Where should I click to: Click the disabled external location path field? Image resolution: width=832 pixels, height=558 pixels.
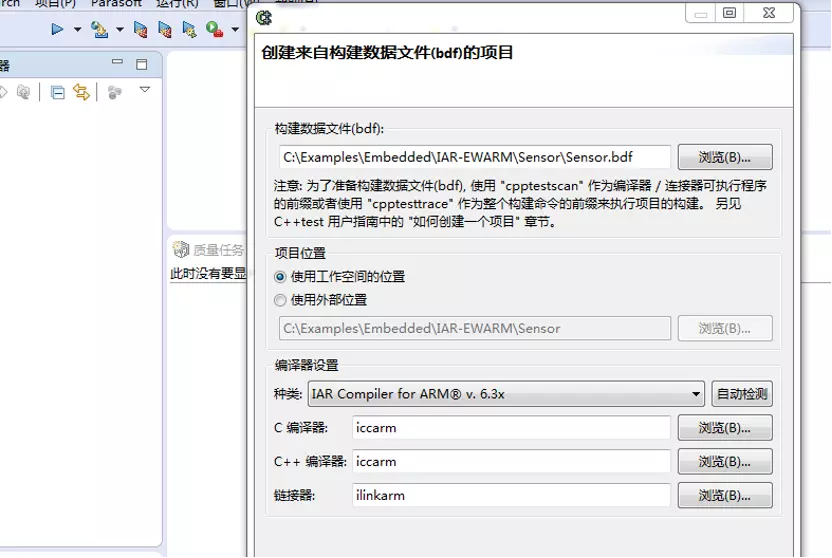click(475, 329)
